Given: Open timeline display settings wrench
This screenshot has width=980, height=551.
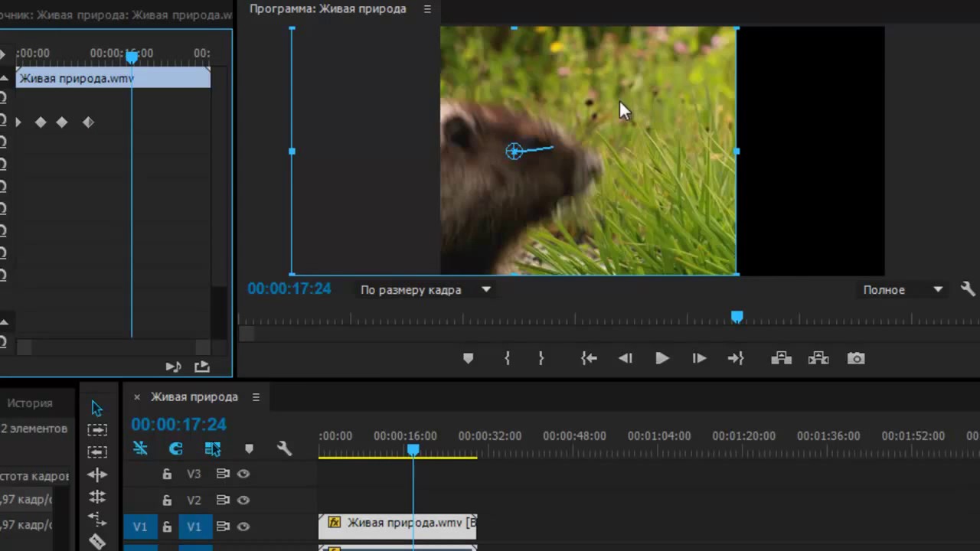Looking at the screenshot, I should tap(284, 448).
